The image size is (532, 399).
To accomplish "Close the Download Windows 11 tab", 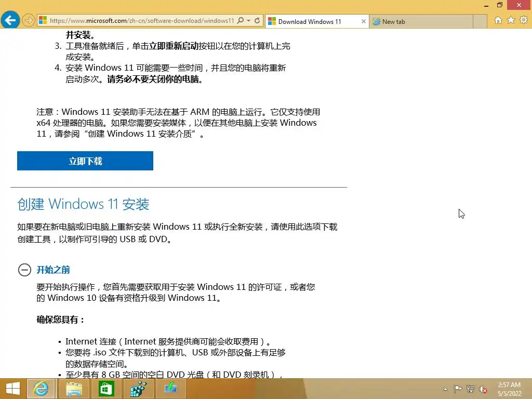I will (363, 21).
